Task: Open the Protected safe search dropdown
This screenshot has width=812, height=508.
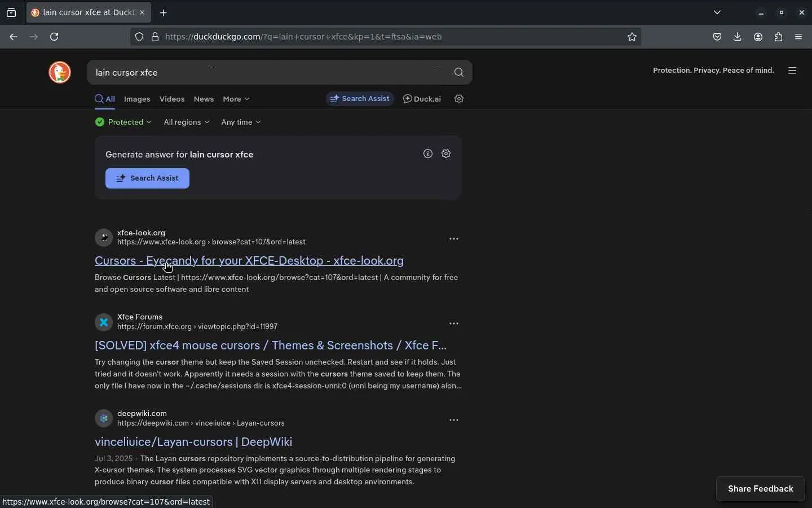Action: click(x=123, y=122)
